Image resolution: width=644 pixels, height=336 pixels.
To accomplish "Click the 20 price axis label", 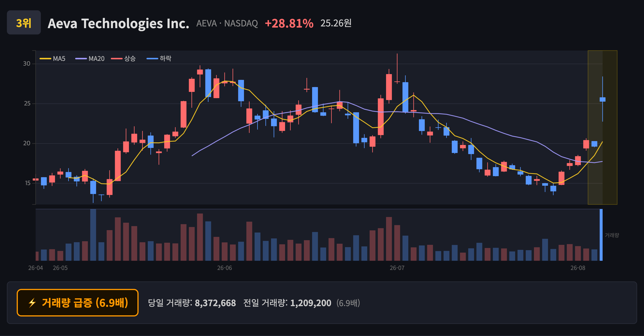I will click(27, 143).
